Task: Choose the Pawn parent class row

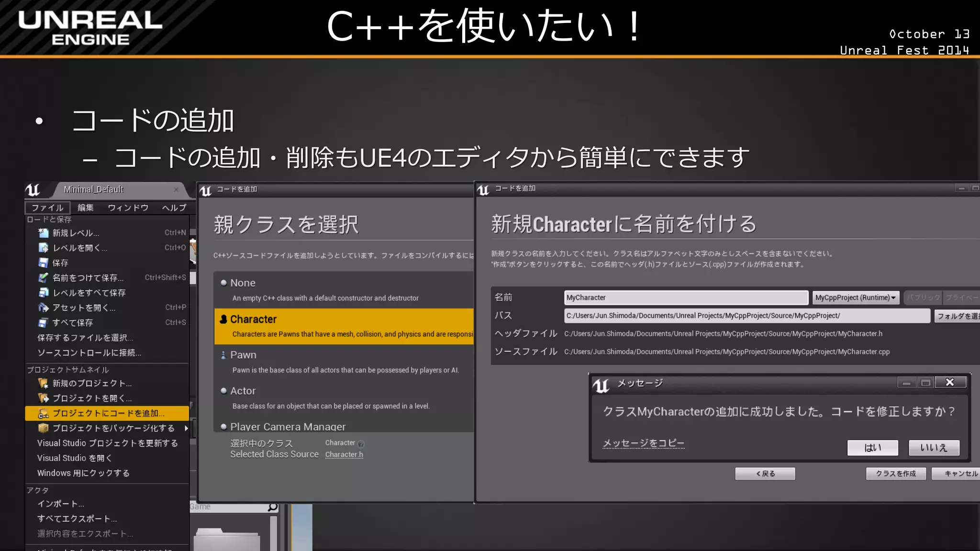Action: [344, 362]
